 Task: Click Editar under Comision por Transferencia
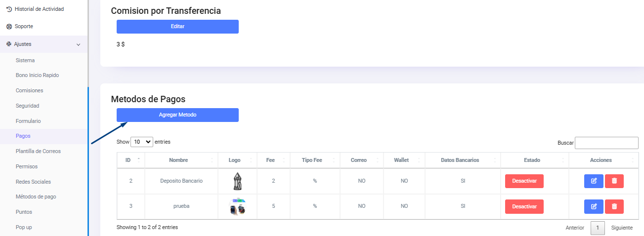[x=177, y=26]
